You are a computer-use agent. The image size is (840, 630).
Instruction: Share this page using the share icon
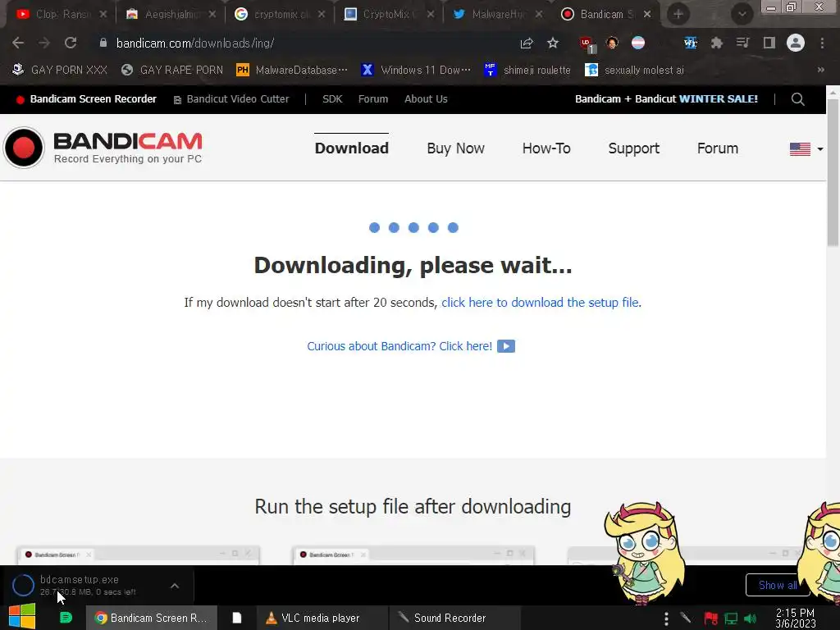527,43
